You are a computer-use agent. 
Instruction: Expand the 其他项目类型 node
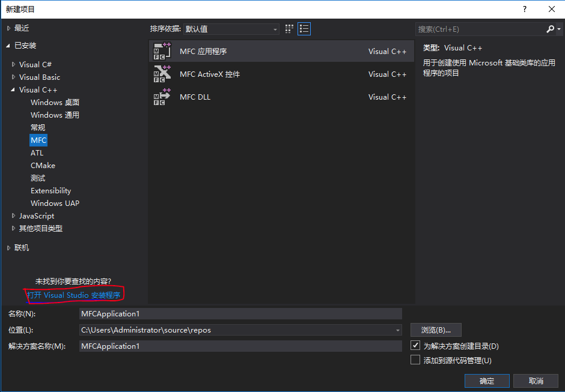coord(13,228)
